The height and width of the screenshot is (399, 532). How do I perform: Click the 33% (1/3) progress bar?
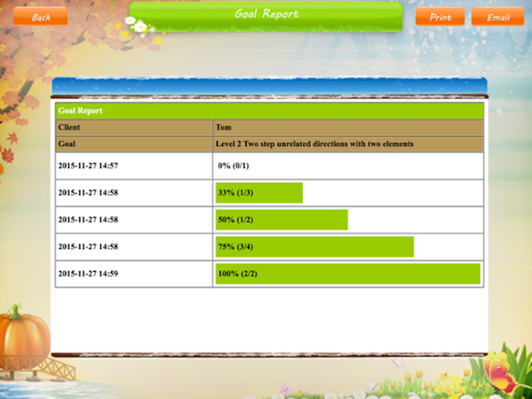pyautogui.click(x=259, y=193)
